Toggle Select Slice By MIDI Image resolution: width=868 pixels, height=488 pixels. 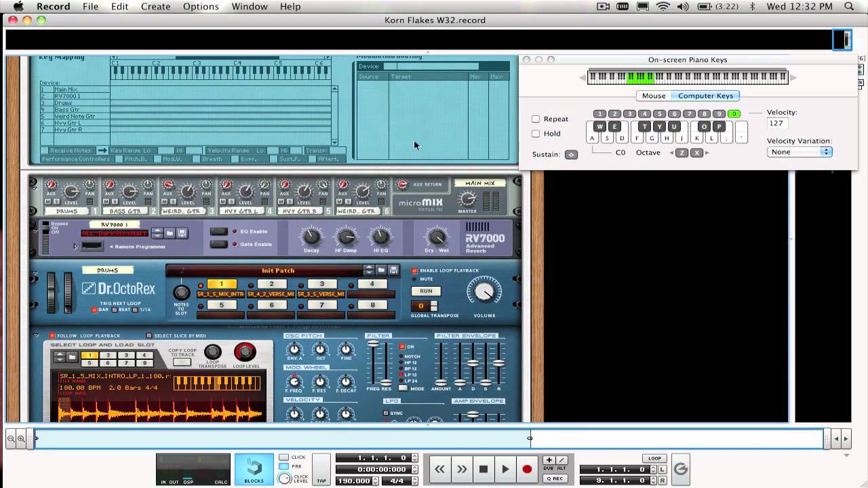[149, 335]
